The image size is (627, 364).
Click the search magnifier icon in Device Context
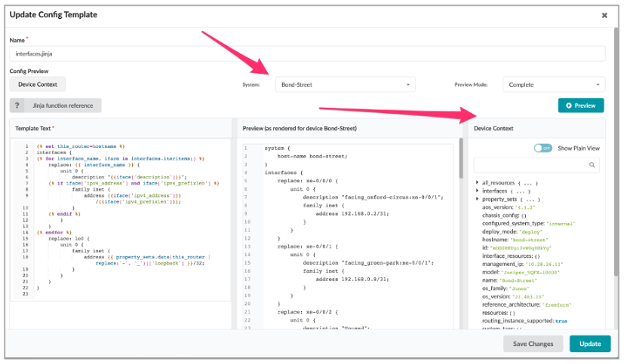(593, 165)
